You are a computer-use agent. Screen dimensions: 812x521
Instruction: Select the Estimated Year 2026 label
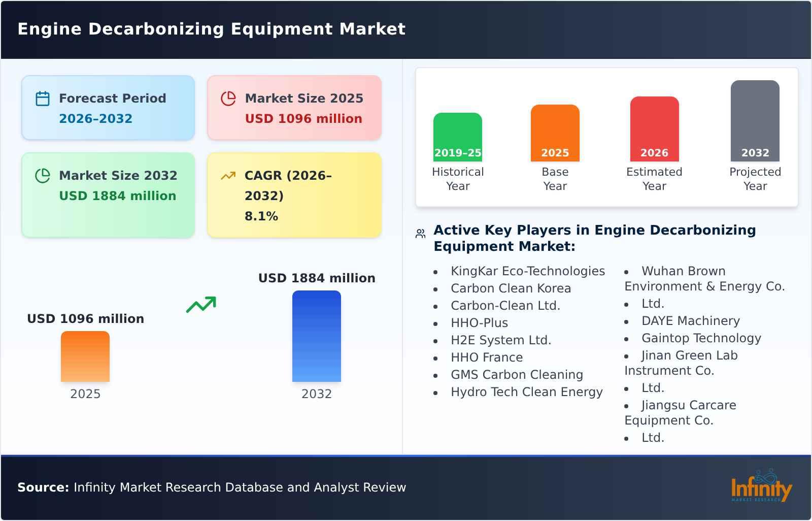tap(654, 179)
